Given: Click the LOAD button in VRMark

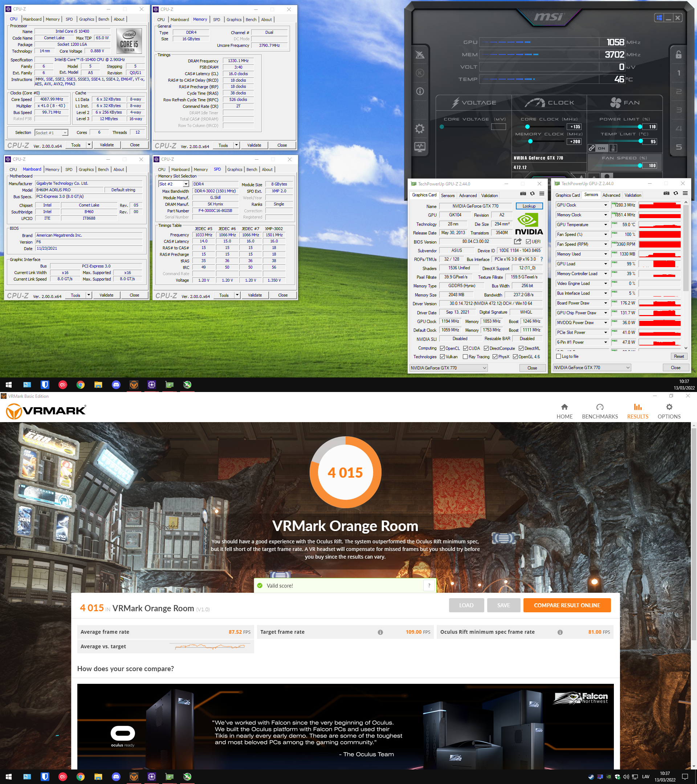Looking at the screenshot, I should [x=466, y=605].
